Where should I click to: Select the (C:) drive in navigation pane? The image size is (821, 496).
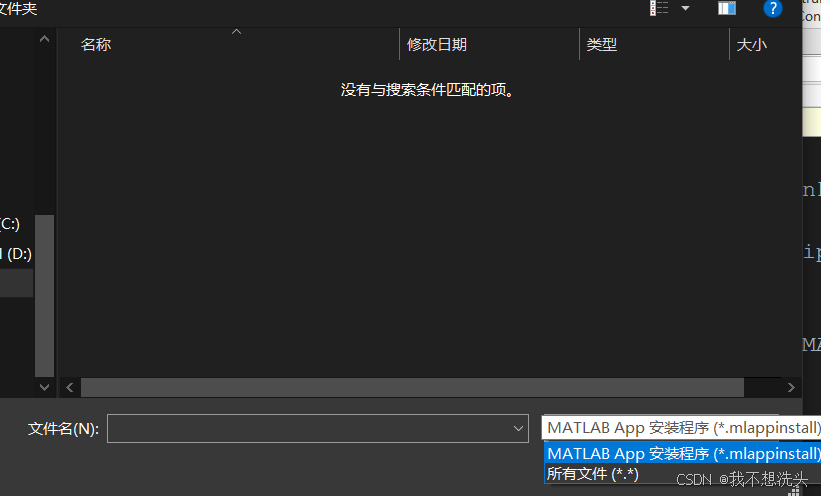click(x=10, y=224)
